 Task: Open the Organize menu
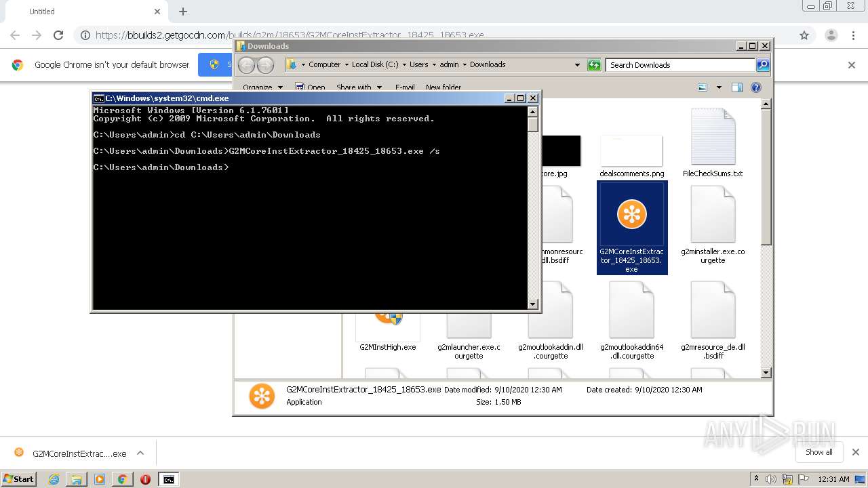click(x=262, y=87)
